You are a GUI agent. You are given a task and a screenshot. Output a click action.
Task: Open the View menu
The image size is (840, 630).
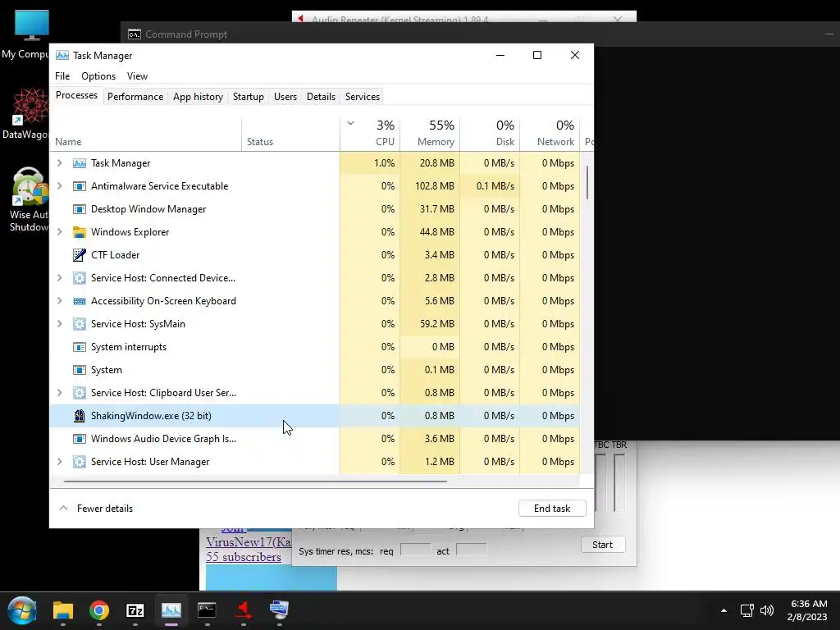coord(137,76)
